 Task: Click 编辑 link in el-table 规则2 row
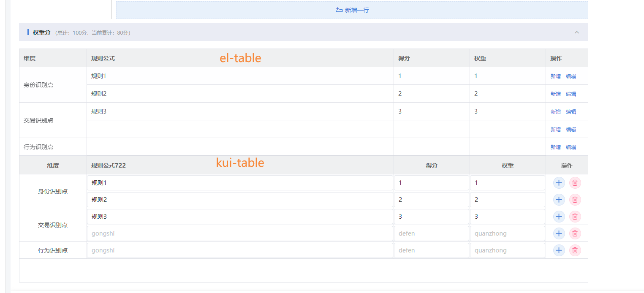pyautogui.click(x=571, y=94)
